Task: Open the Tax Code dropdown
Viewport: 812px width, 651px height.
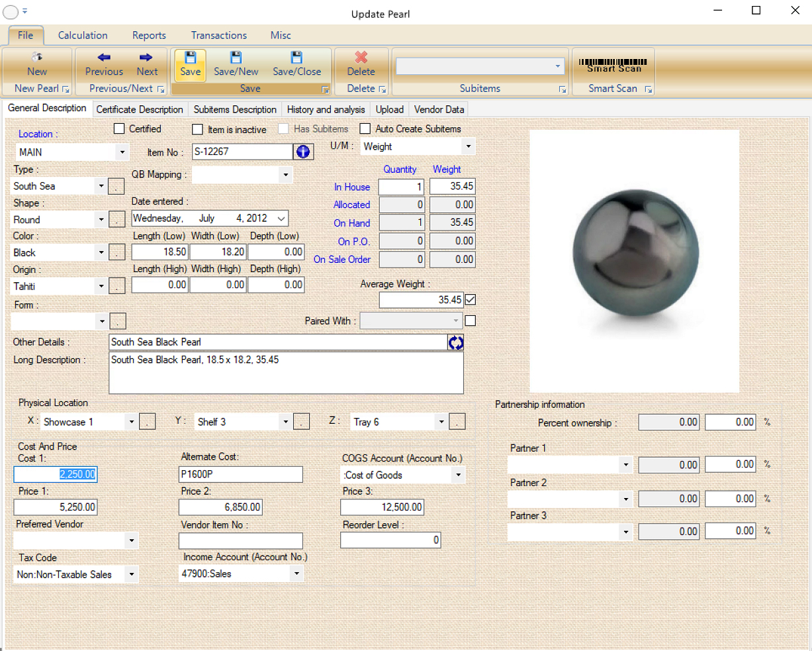Action: point(132,575)
